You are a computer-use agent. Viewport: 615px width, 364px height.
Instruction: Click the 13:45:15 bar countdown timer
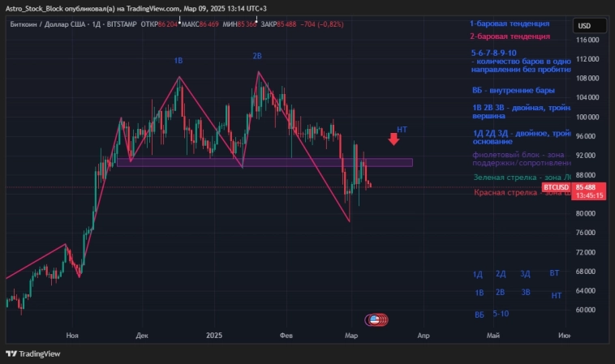click(589, 195)
